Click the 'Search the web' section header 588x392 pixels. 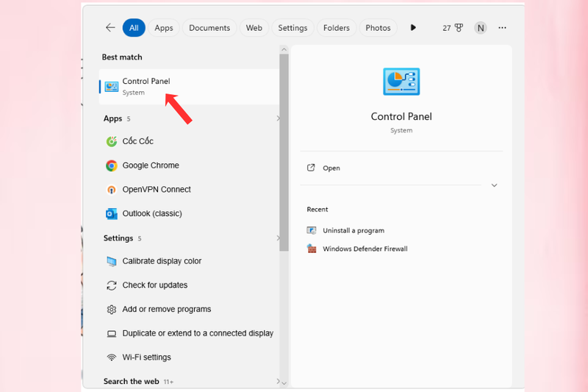[x=132, y=382]
